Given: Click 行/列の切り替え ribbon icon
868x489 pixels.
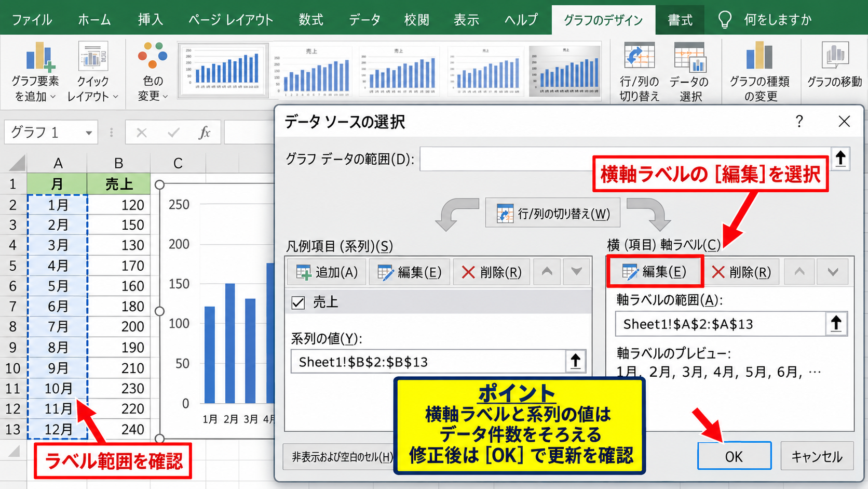Looking at the screenshot, I should click(x=639, y=72).
